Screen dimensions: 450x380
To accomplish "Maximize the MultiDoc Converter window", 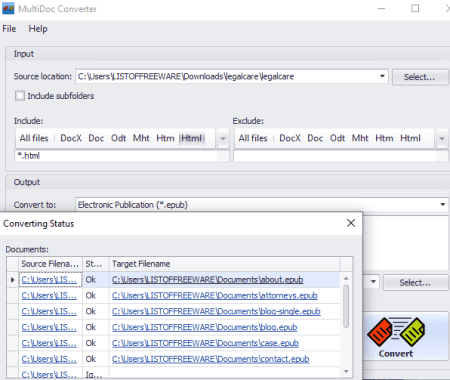I will tap(415, 8).
